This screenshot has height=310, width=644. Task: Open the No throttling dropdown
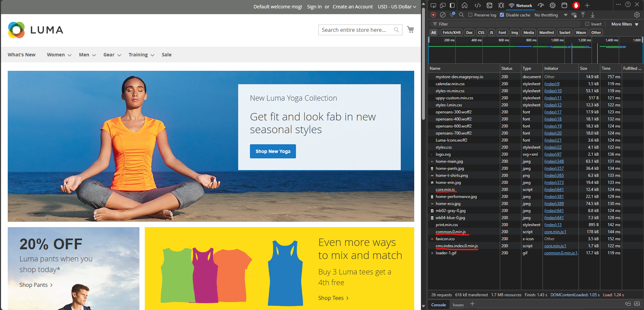click(551, 15)
